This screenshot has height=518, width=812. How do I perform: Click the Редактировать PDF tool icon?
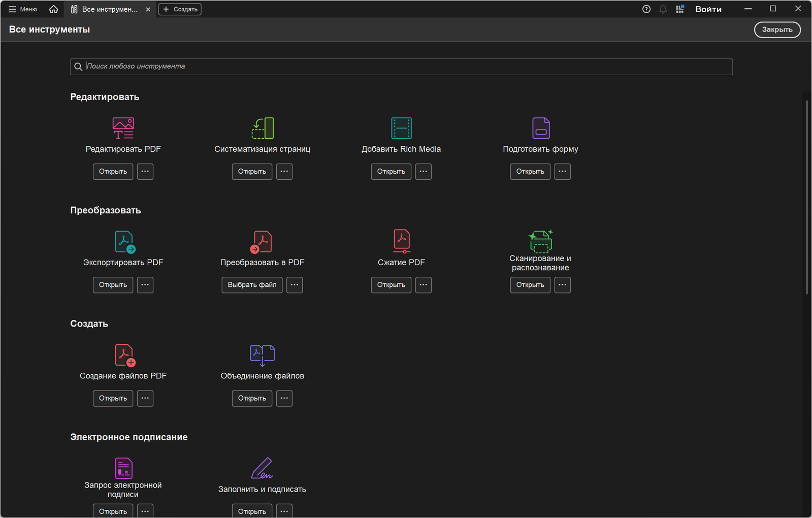pos(123,128)
